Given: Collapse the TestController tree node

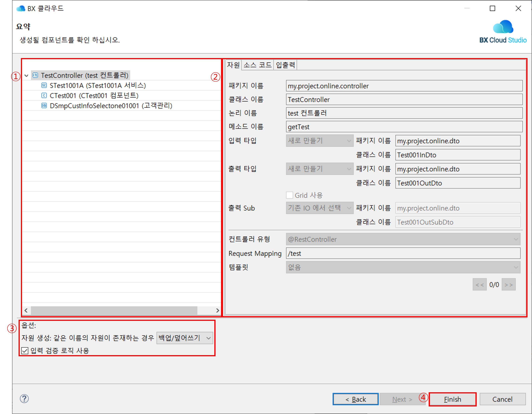Looking at the screenshot, I should (27, 76).
